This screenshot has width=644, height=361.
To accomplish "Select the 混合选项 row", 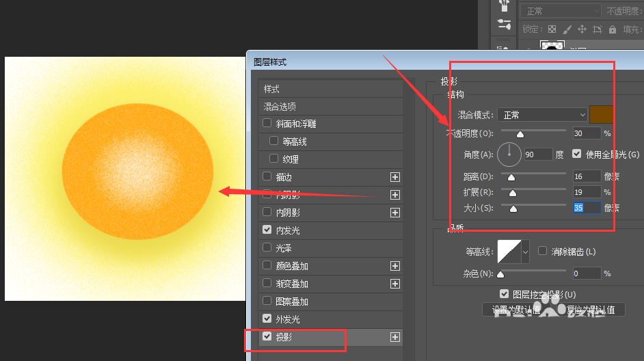I will pos(331,107).
